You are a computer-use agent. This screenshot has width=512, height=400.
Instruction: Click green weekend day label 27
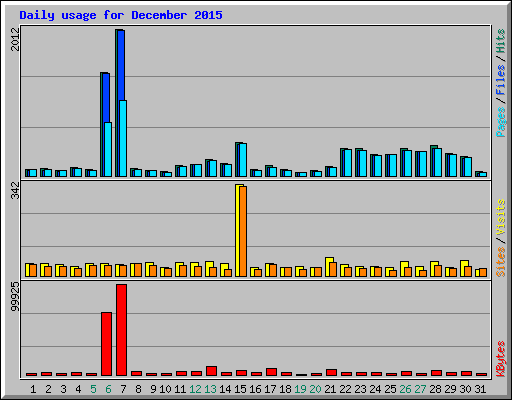point(420,389)
